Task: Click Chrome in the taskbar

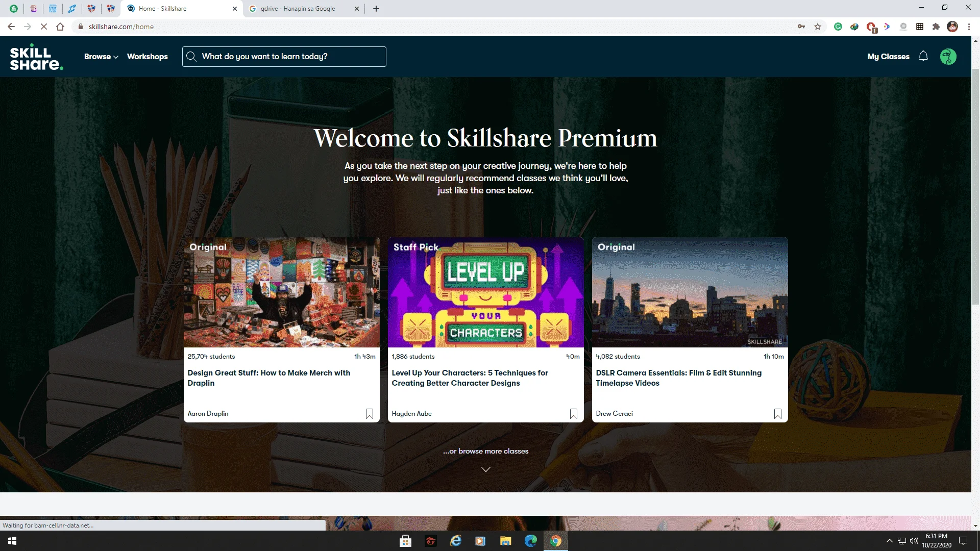Action: tap(556, 541)
